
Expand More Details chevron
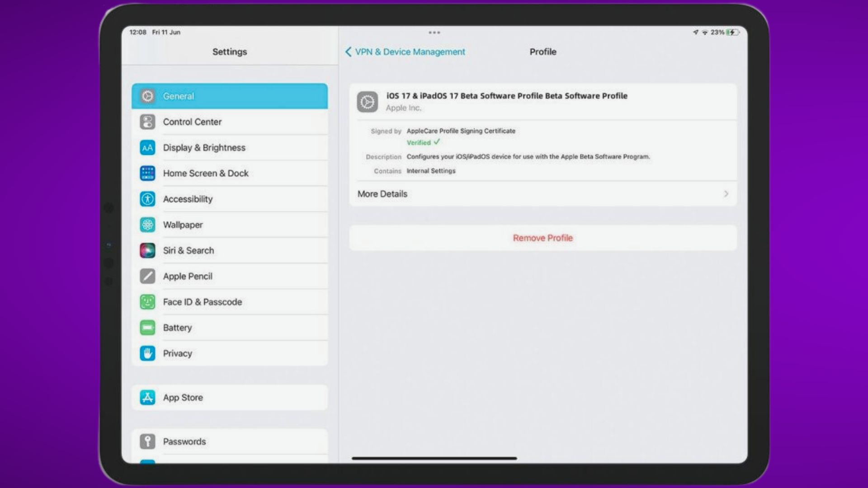(726, 194)
